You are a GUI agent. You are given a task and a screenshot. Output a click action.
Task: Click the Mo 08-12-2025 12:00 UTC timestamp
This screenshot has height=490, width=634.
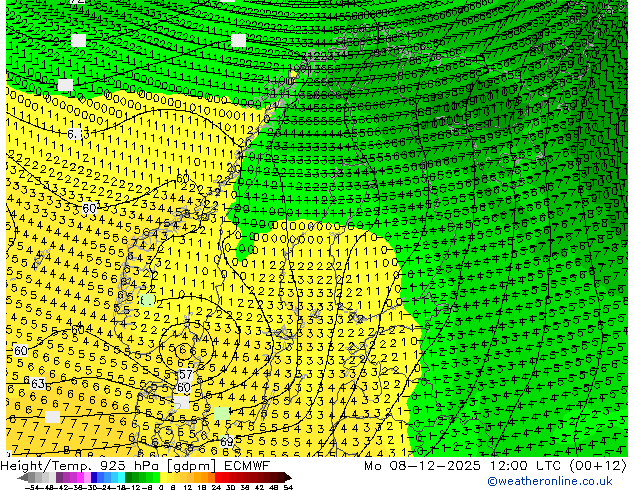pos(495,466)
